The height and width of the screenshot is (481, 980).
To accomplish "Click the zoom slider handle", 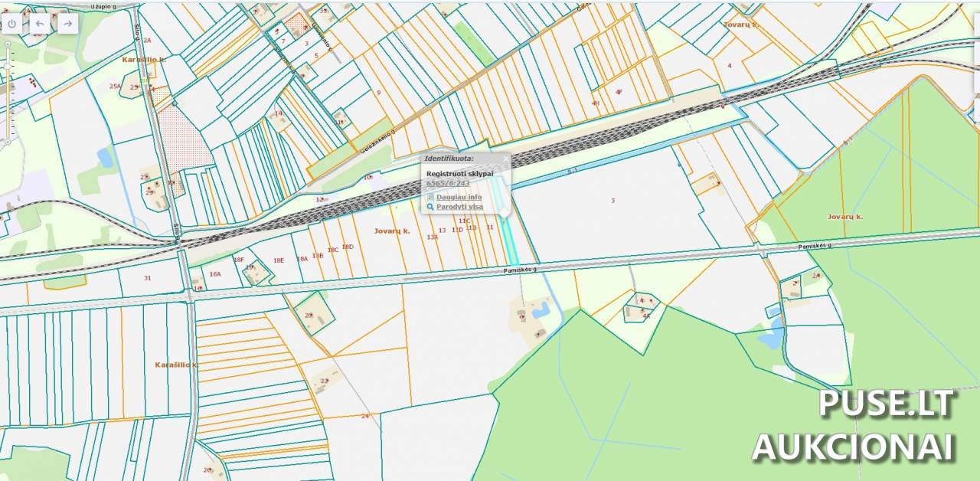I will click(x=8, y=67).
